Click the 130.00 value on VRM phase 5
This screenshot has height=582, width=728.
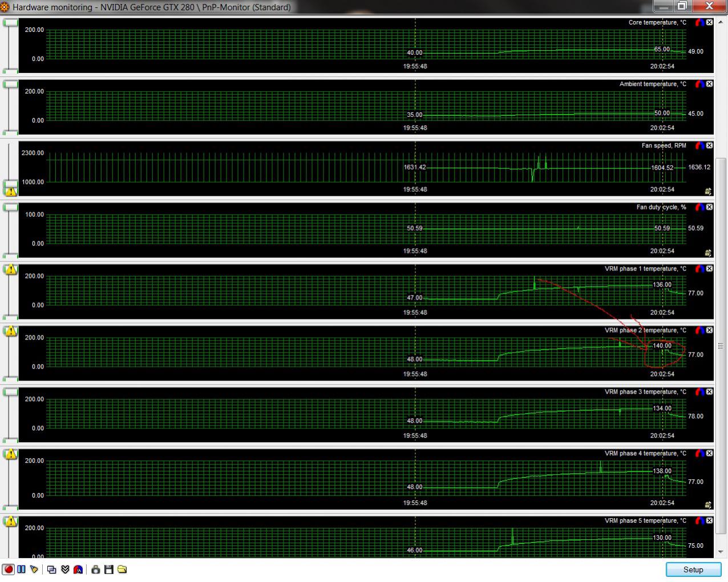(662, 537)
